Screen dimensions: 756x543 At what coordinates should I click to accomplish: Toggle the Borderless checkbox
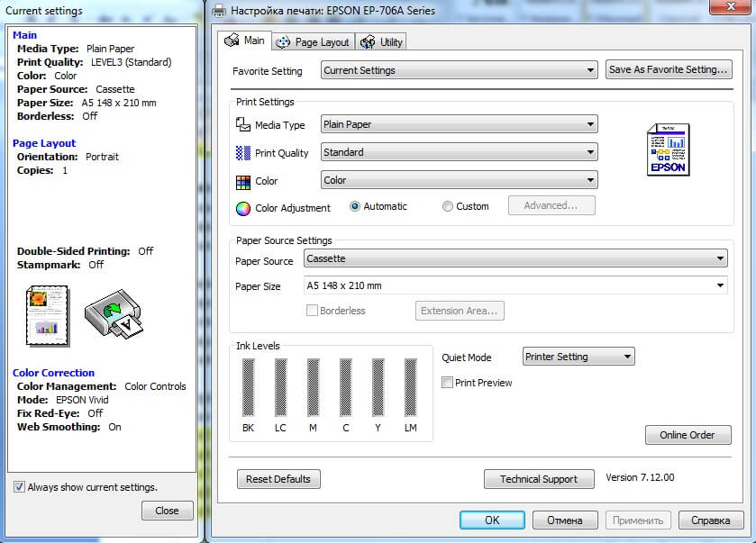click(x=312, y=311)
